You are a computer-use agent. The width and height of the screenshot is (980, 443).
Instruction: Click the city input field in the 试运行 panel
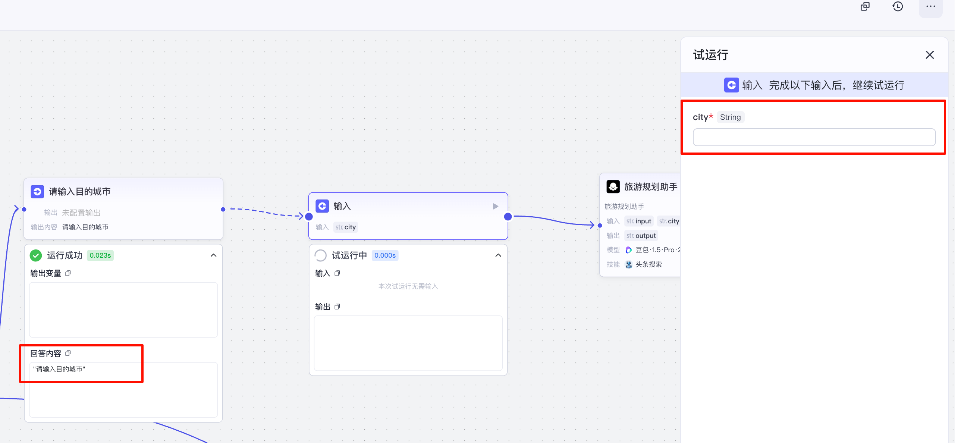point(814,137)
